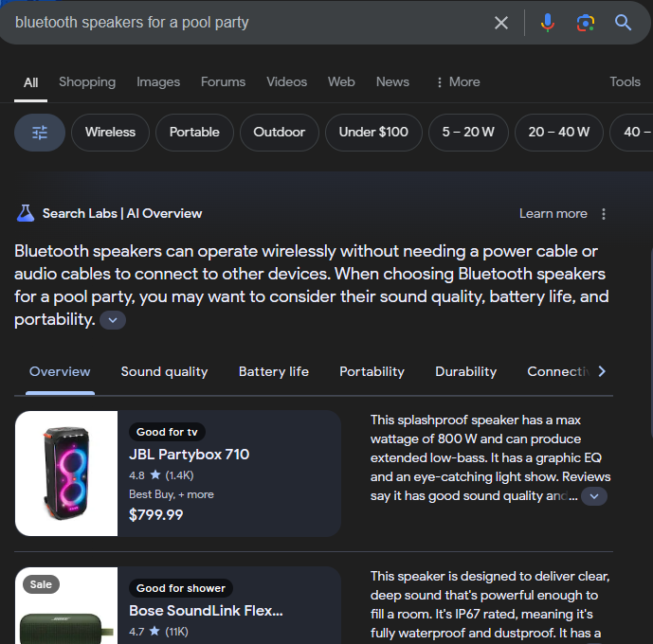Select the Durability topic tab

[x=465, y=371]
